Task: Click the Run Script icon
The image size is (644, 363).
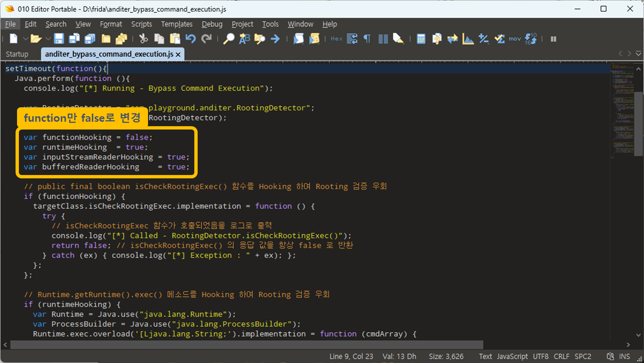Action: 314,38
